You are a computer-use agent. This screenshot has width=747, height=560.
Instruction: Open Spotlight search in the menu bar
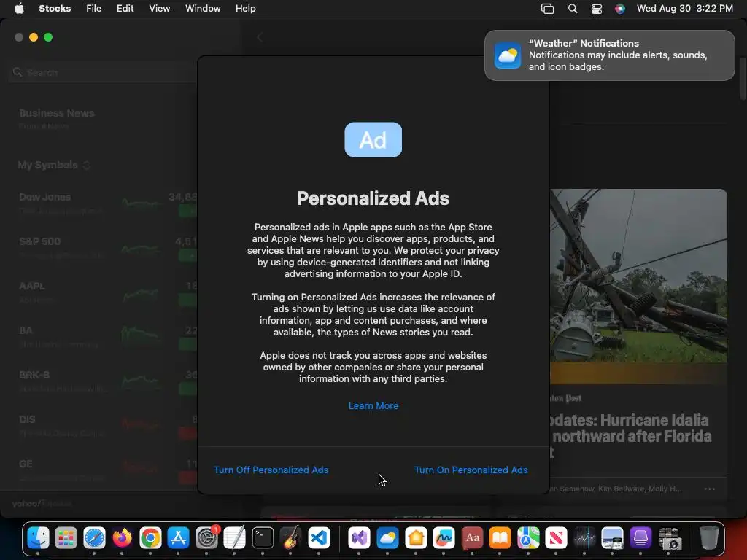click(573, 9)
